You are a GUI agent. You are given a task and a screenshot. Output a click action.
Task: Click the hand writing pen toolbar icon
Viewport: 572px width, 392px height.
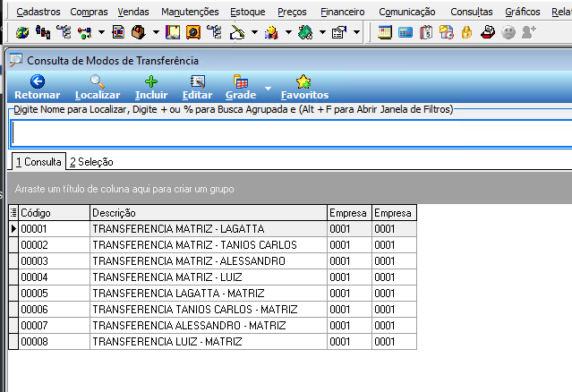point(237,32)
